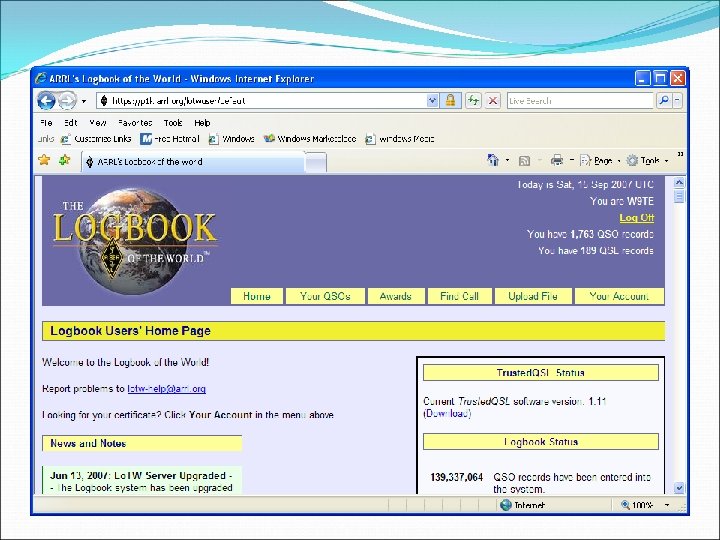Click the 'TrustedQSL Status' heading
Screen dimensions: 720x540
coord(540,372)
